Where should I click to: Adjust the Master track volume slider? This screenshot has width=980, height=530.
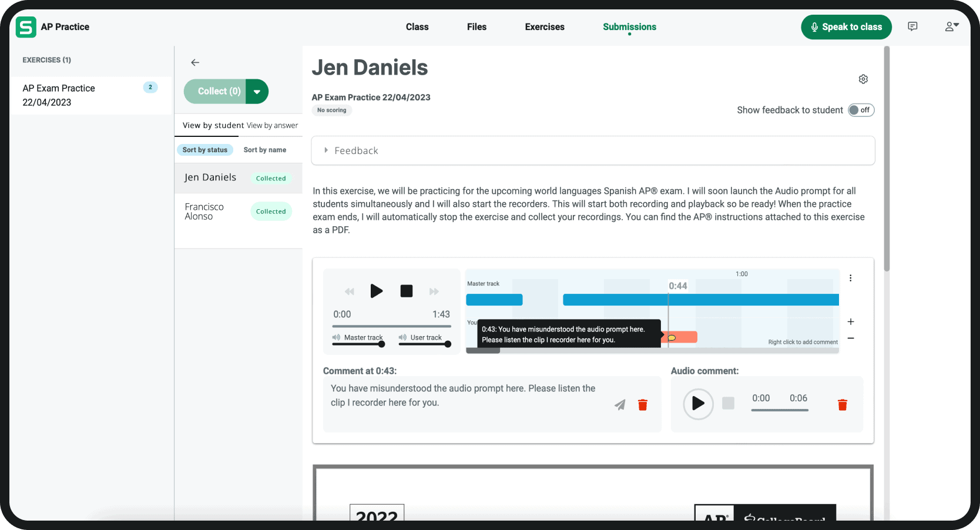tap(381, 344)
